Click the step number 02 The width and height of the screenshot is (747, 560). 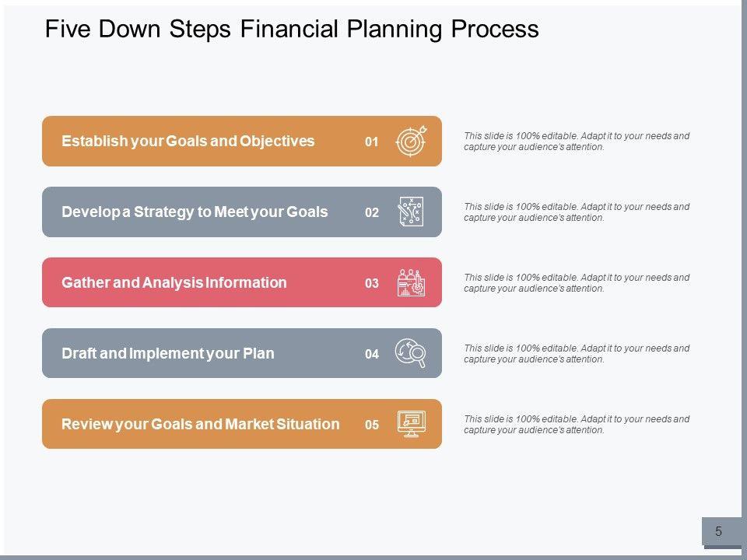(372, 212)
